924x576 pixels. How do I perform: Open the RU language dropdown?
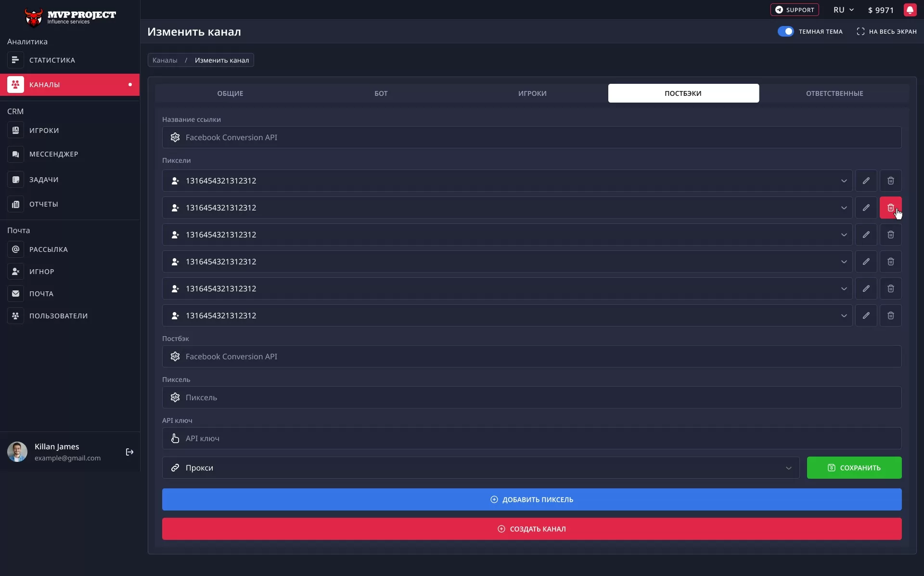(x=843, y=10)
